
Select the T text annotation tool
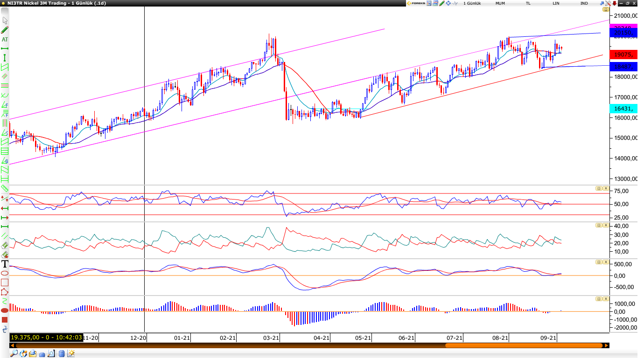(x=5, y=264)
